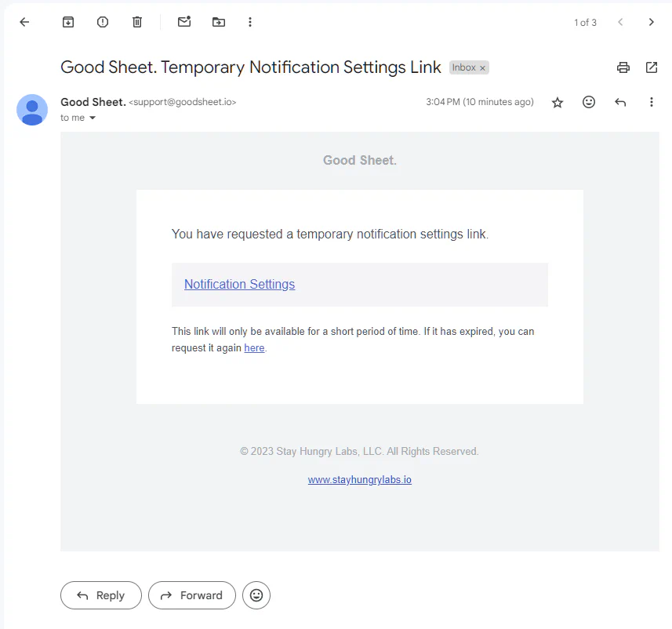
Task: Click the Inbox label chip
Action: tap(469, 67)
